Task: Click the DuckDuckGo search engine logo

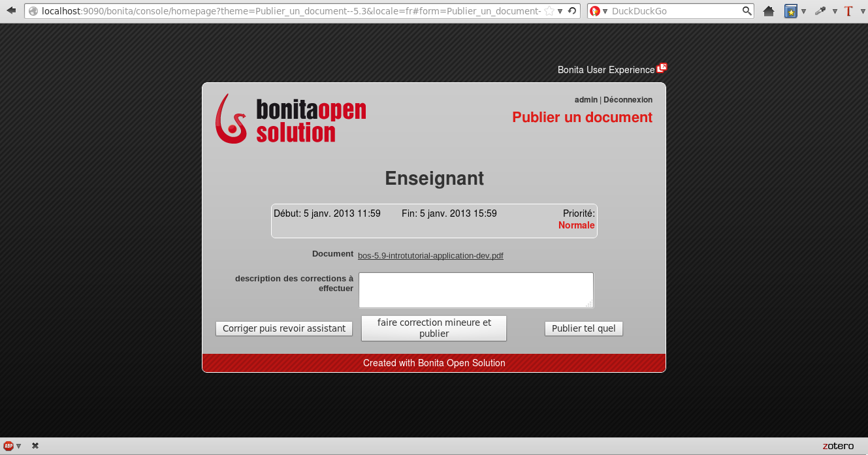Action: 594,11
